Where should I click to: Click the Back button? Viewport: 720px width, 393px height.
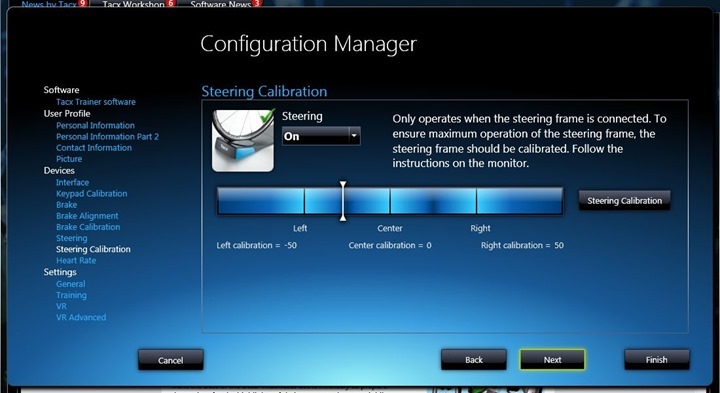(474, 359)
